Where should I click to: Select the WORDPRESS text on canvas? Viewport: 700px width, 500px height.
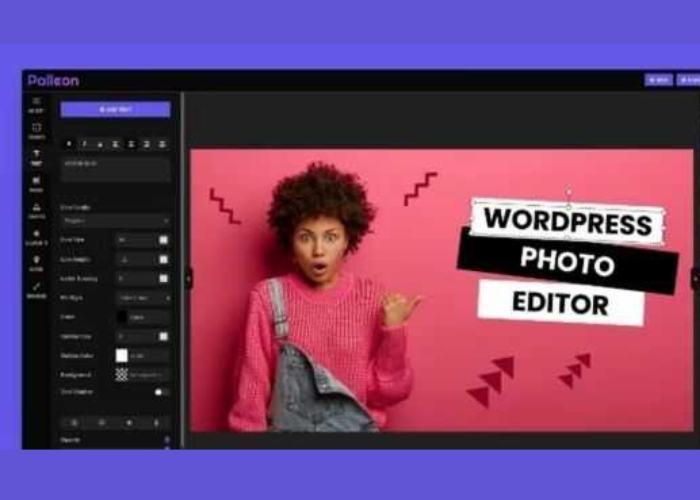[568, 221]
